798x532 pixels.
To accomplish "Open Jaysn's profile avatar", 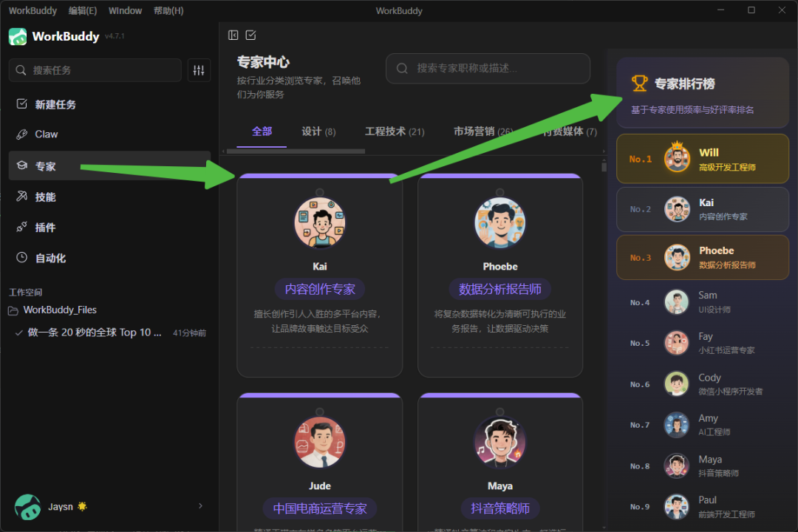I will [x=27, y=506].
